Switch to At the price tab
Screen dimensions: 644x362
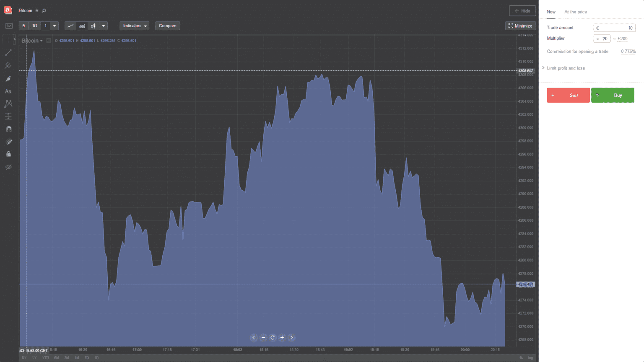click(x=576, y=12)
